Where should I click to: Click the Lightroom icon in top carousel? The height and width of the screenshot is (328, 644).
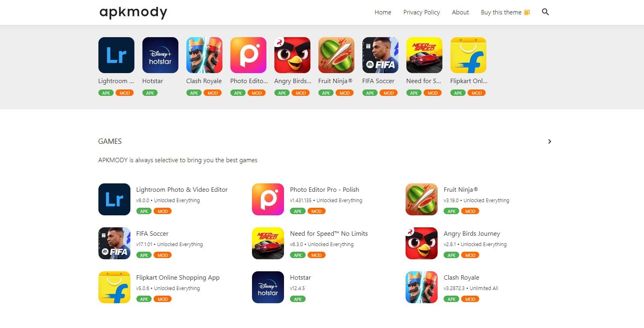pos(116,55)
